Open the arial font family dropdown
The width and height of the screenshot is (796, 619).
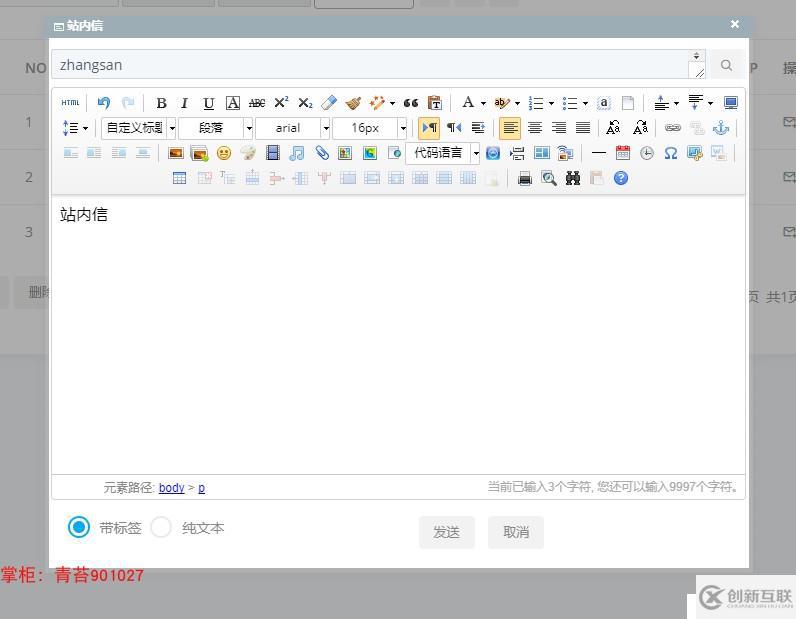[293, 128]
